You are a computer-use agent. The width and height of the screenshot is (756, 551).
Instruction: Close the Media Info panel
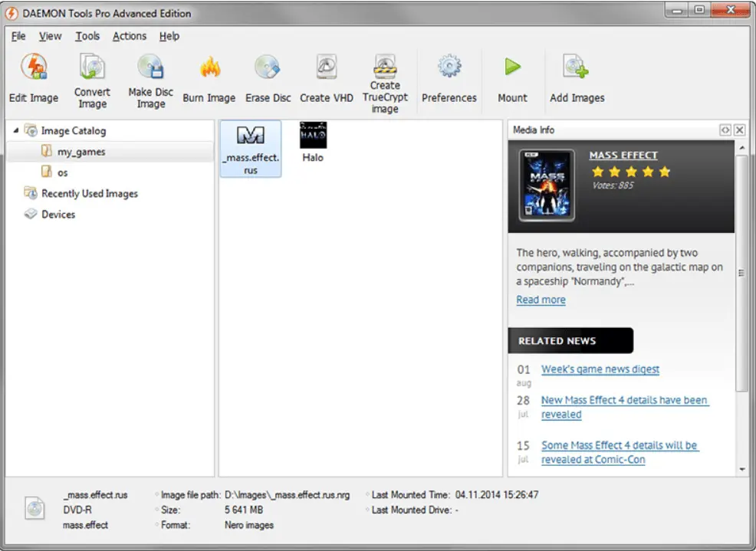739,130
